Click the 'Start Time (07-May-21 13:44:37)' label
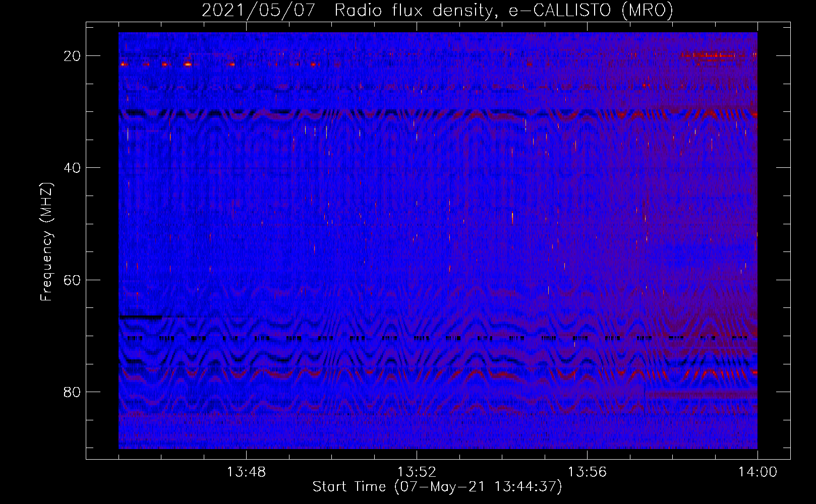816x504 pixels. (437, 487)
